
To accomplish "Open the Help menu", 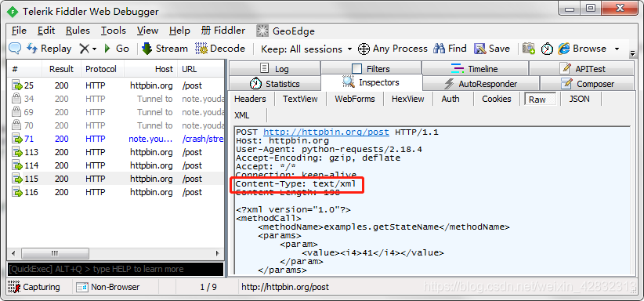I will click(x=179, y=31).
